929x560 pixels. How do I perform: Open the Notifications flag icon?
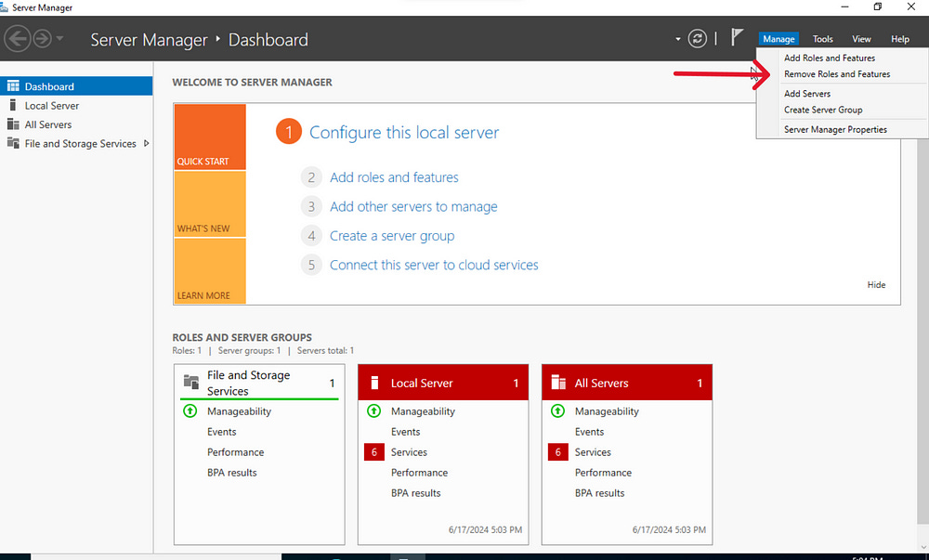point(737,37)
